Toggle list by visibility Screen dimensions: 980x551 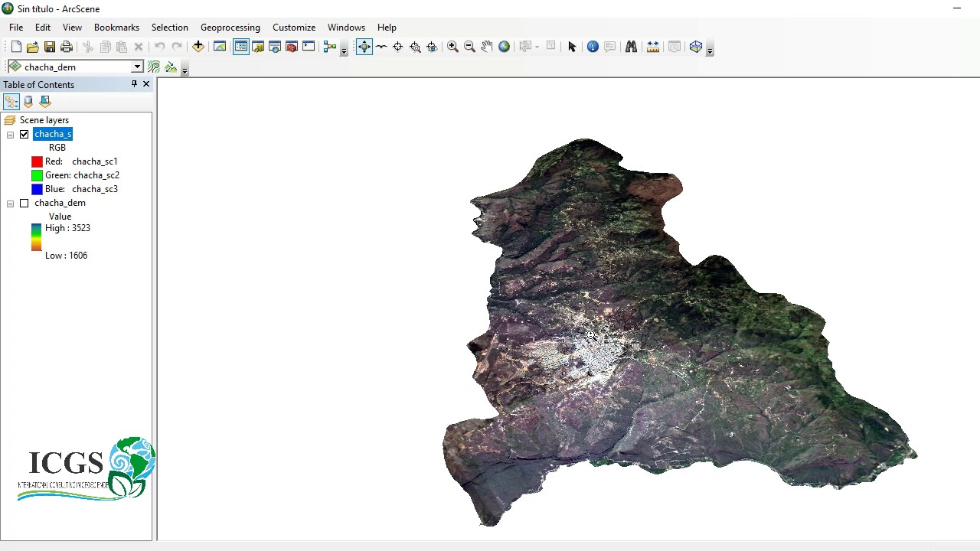click(45, 101)
